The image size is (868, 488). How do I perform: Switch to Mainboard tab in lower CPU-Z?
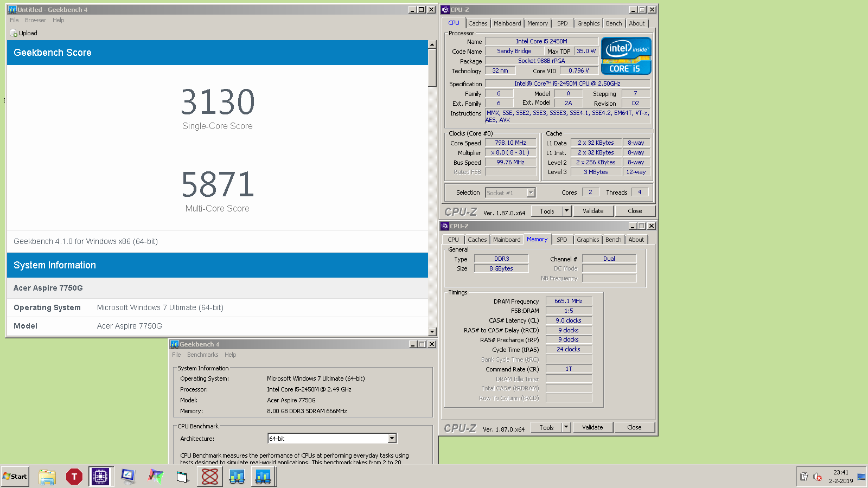(507, 240)
